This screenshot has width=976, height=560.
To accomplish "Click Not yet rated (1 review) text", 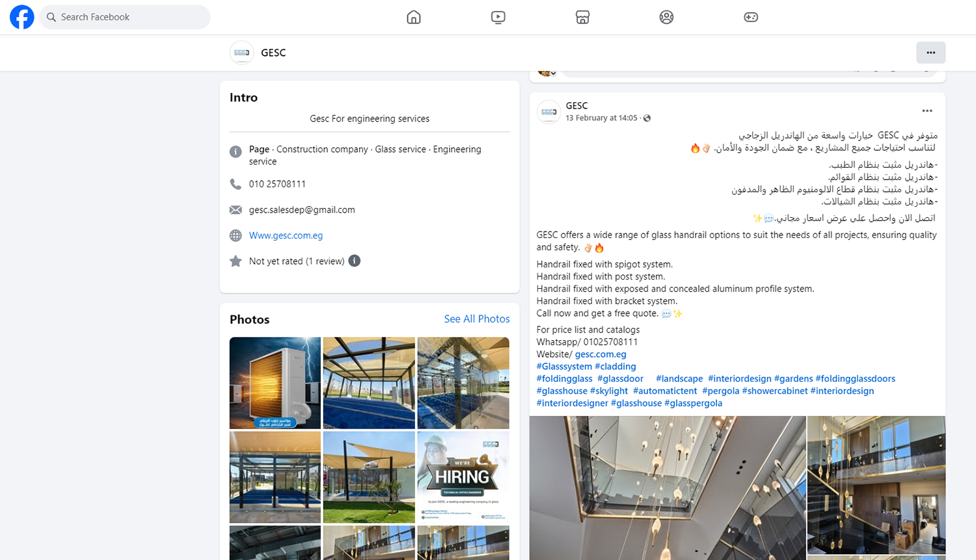I will coord(297,261).
